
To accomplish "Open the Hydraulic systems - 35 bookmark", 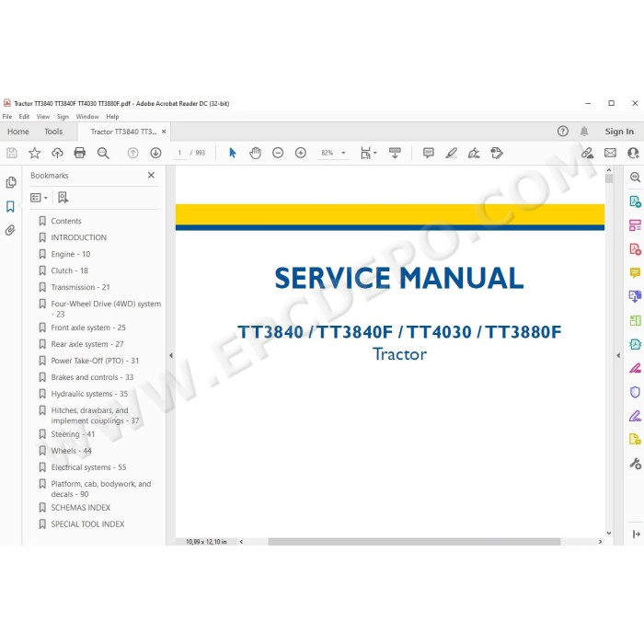I will [x=89, y=394].
